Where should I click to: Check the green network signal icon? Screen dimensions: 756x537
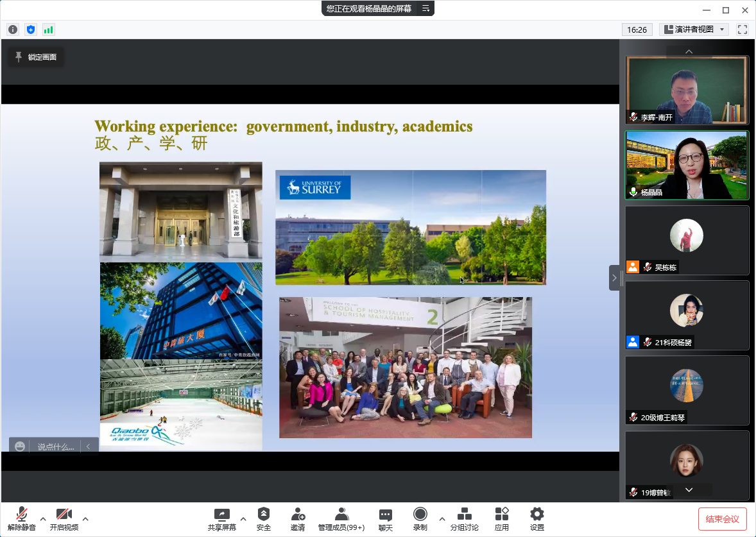click(49, 30)
